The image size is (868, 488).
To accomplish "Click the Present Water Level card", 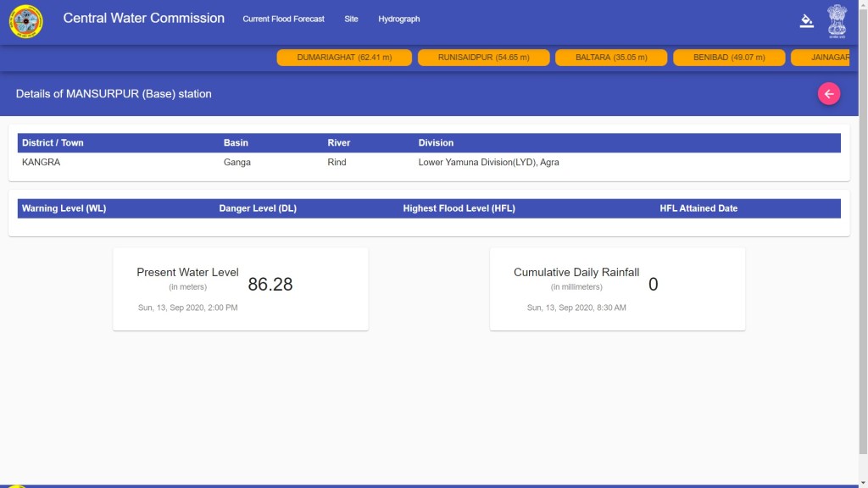I will [x=240, y=289].
